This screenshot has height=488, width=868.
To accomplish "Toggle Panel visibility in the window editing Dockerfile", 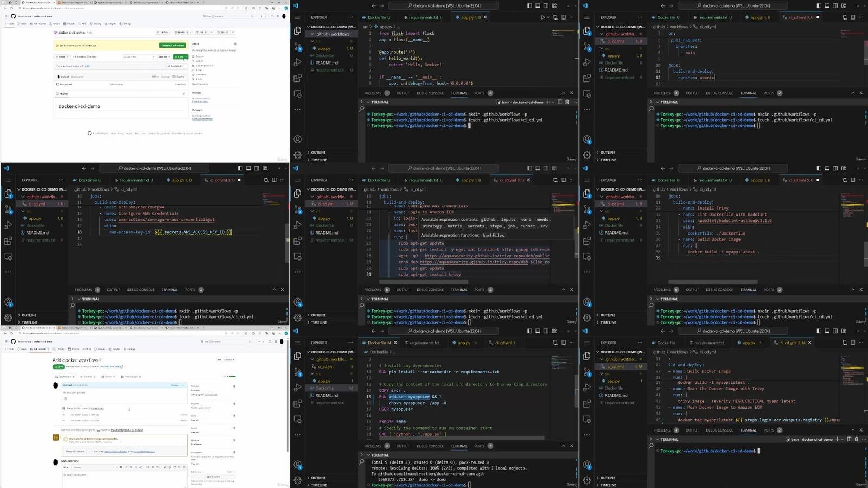I will (x=538, y=331).
